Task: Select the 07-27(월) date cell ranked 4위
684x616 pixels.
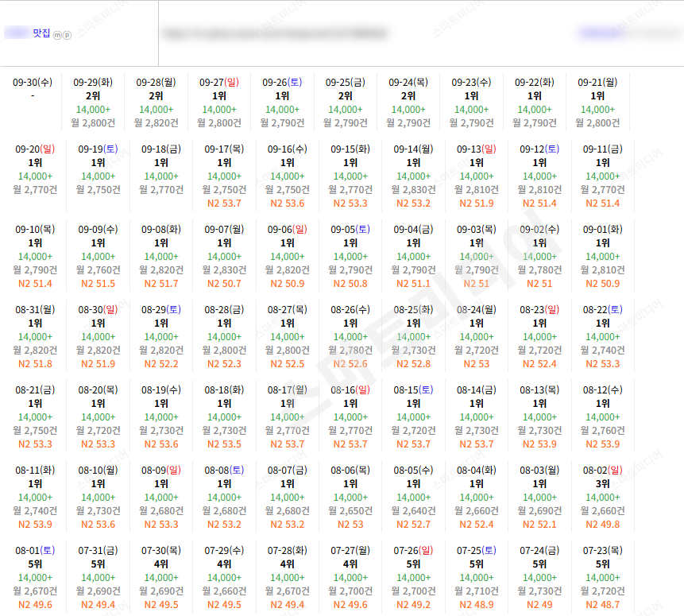Action: point(350,577)
